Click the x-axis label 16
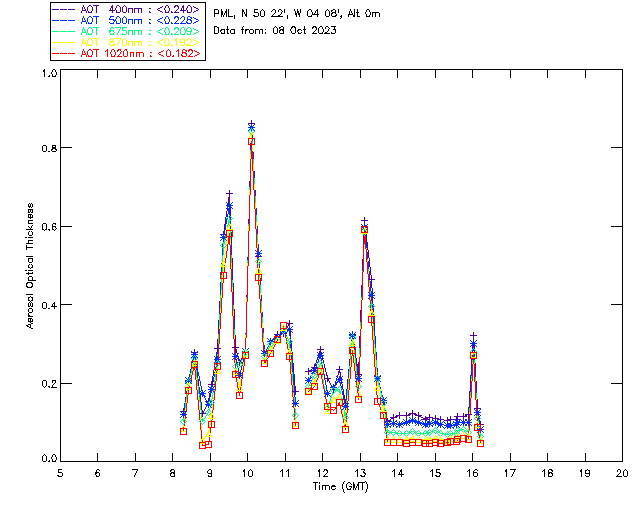Screen dimensions: 640x512 (473, 473)
